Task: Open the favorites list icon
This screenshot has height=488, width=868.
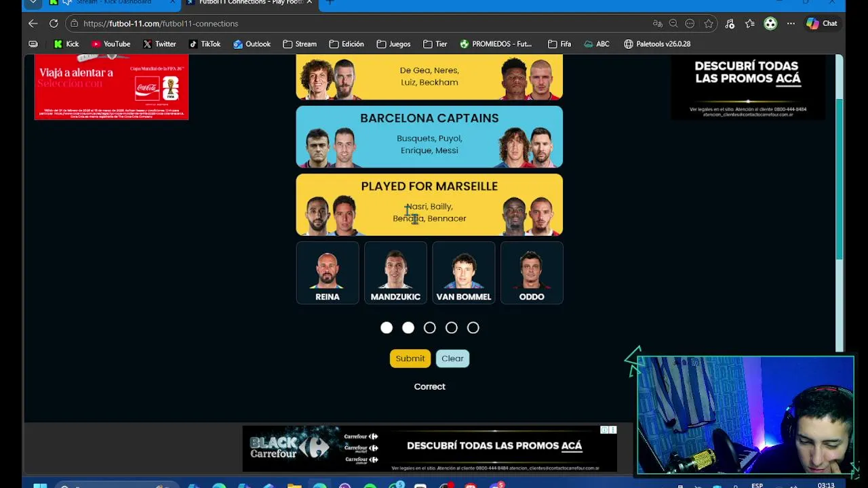Action: 750,23
